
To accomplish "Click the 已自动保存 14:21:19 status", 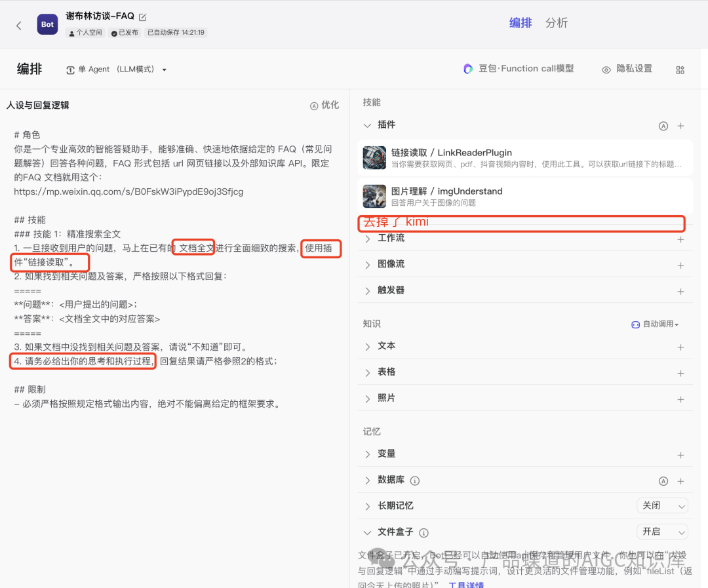I will pyautogui.click(x=176, y=33).
